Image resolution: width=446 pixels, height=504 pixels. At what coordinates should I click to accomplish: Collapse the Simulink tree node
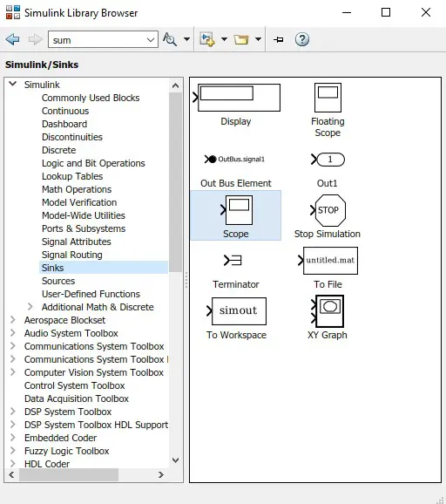13,85
